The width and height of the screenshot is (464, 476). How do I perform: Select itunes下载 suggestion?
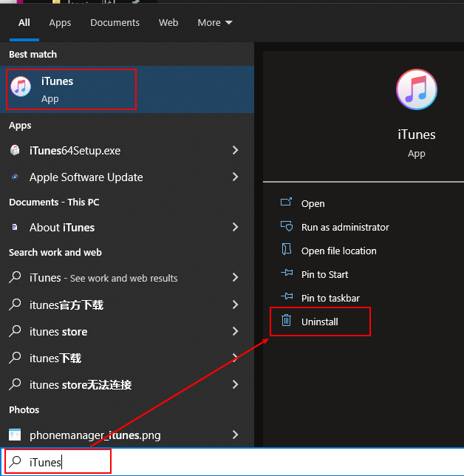coord(127,358)
